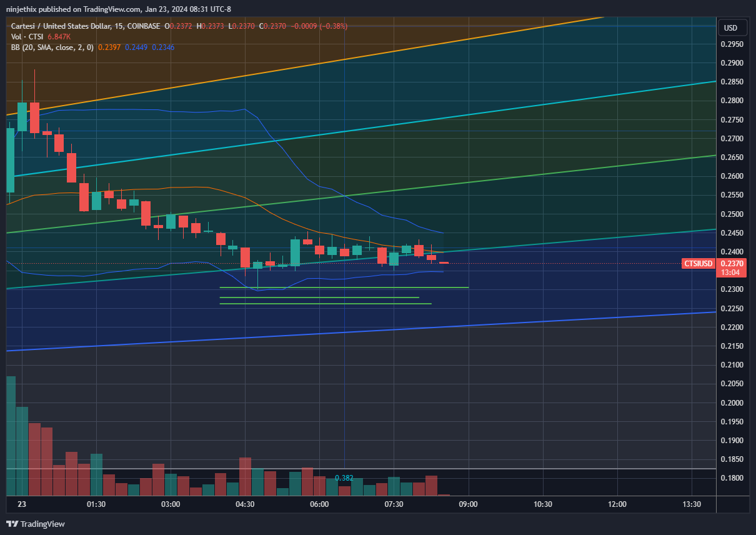Click the 06:00 time axis label
Screen dimensions: 756x535
click(319, 504)
